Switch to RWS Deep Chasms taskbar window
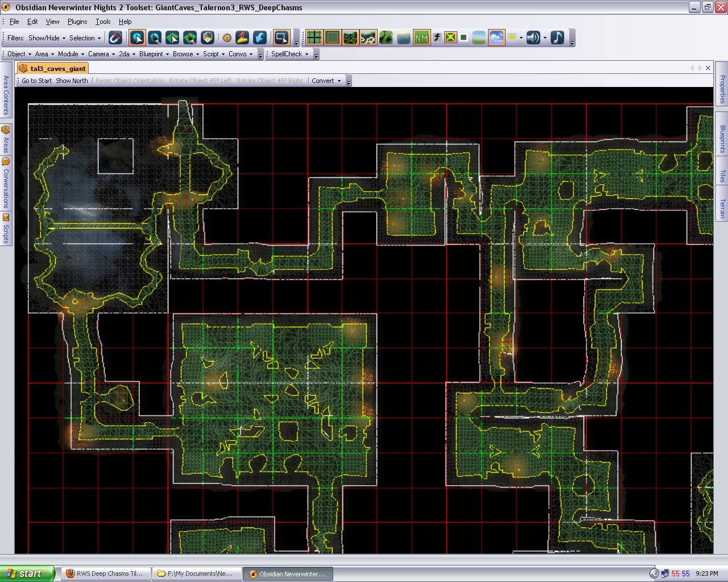The width and height of the screenshot is (728, 582). pyautogui.click(x=105, y=573)
